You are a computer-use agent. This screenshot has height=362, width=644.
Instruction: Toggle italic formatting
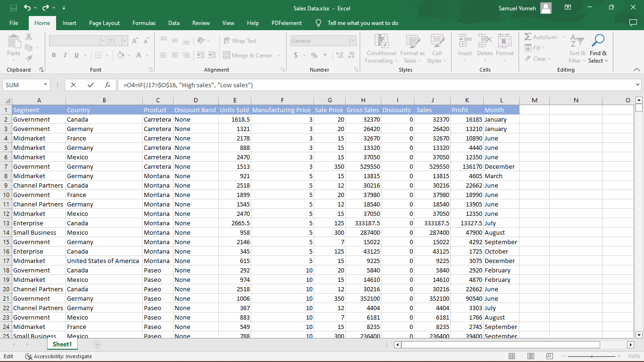click(65, 55)
